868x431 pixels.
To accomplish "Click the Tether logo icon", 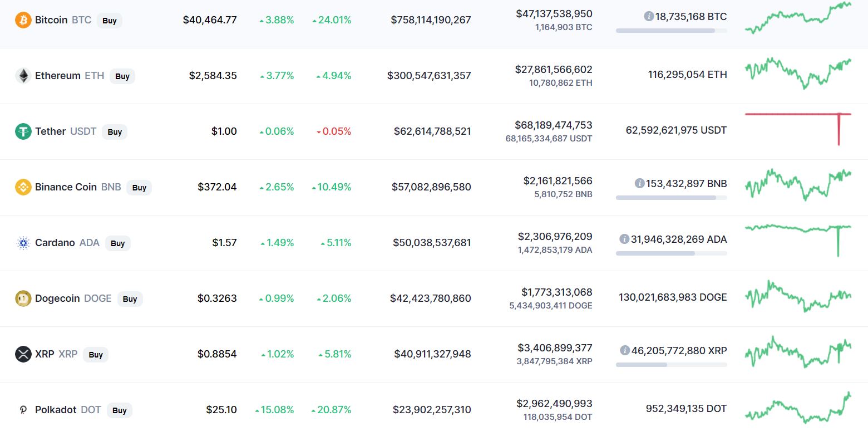I will (23, 131).
